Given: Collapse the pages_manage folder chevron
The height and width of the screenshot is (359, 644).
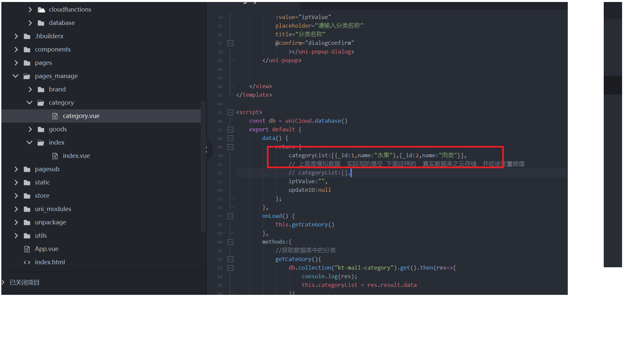Looking at the screenshot, I should pyautogui.click(x=16, y=76).
